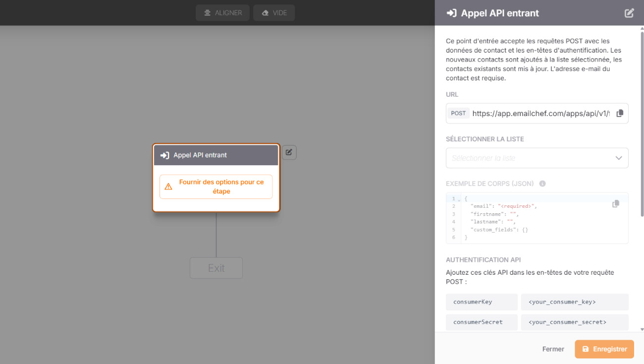
Task: Collapse the JSON fold arrow on line 1
Action: 459,199
